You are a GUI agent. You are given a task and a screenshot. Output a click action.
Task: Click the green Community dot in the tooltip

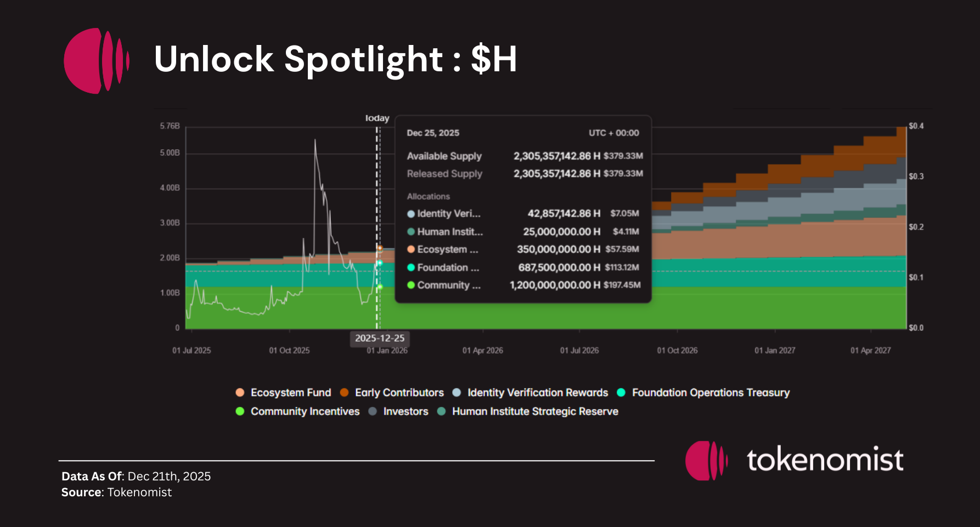[x=411, y=285]
